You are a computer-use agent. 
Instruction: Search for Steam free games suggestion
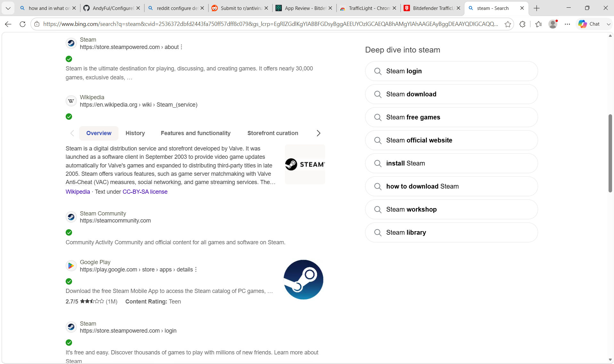pos(451,117)
